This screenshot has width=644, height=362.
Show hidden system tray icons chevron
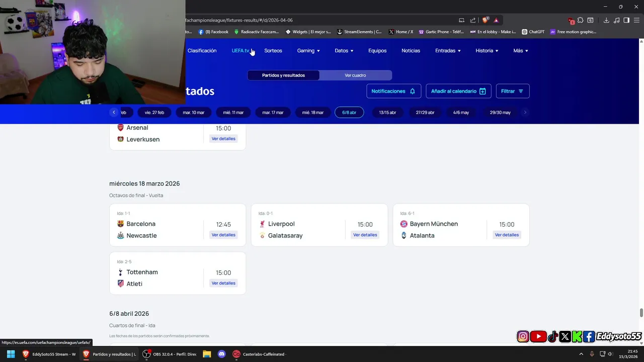[581, 354]
